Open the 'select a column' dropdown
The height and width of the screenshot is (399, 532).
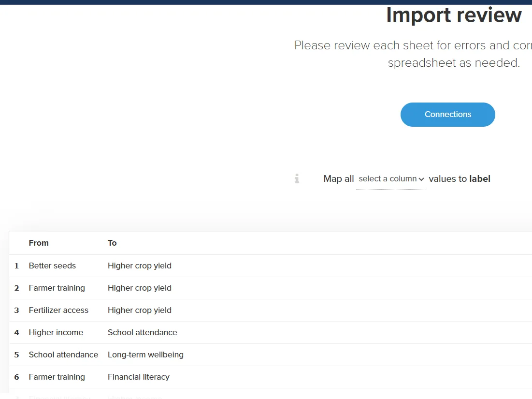[391, 179]
